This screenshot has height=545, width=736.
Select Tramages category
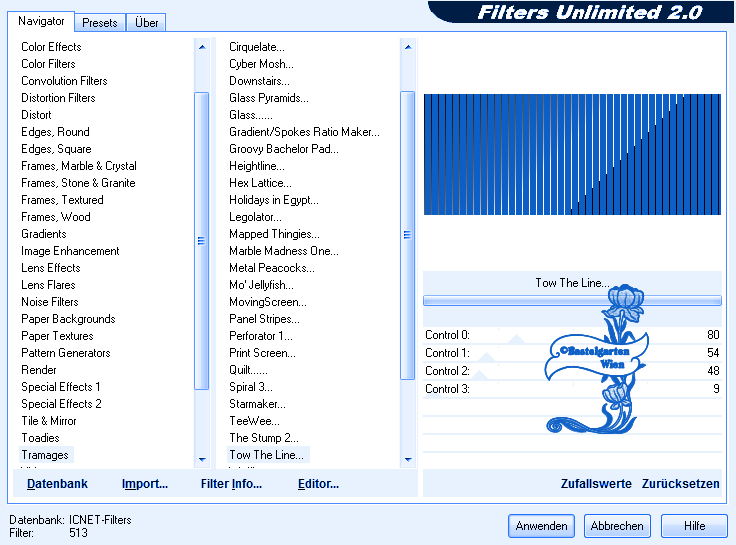coord(45,455)
